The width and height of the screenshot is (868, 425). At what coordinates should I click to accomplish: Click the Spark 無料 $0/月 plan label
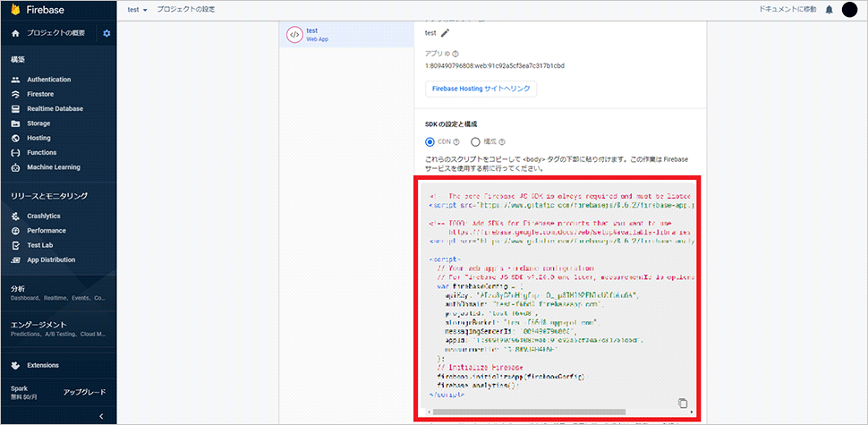(23, 393)
